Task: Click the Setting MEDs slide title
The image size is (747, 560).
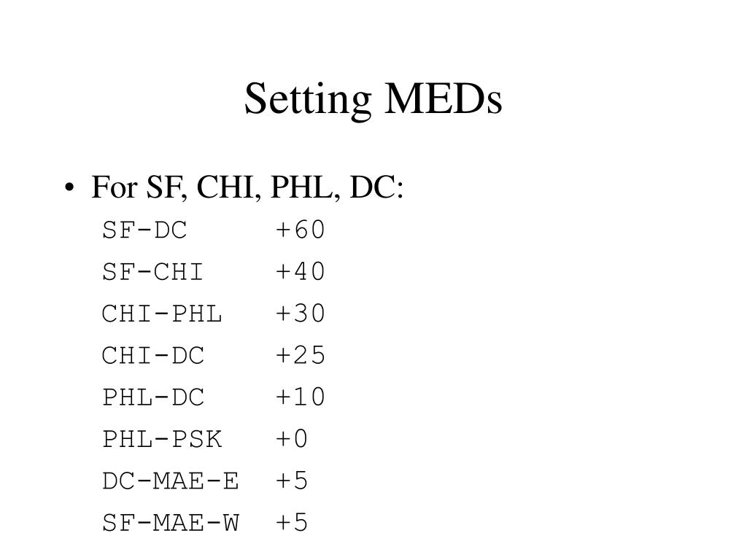Action: pyautogui.click(x=373, y=99)
